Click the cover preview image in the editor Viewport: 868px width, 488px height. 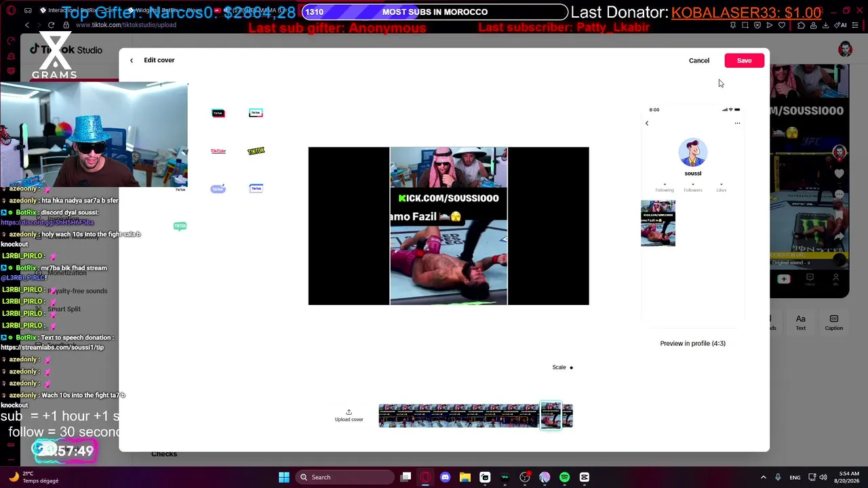click(x=448, y=226)
